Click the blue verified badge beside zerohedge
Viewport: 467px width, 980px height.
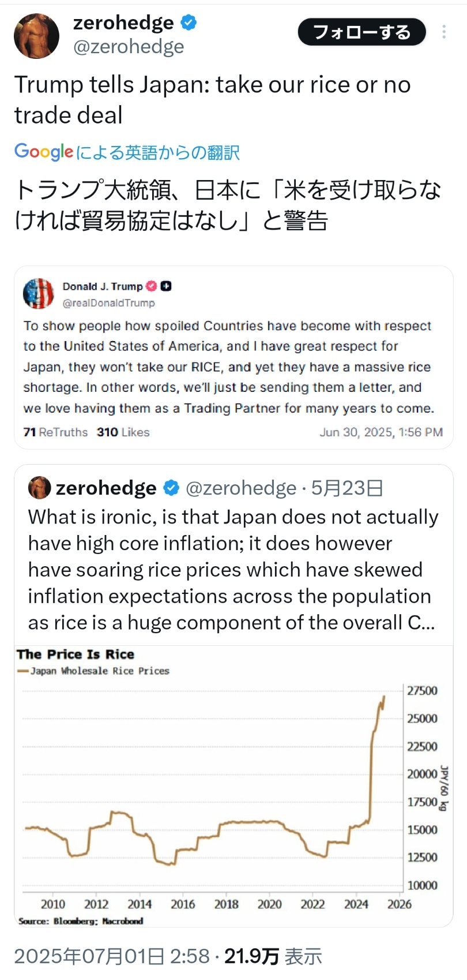point(189,23)
